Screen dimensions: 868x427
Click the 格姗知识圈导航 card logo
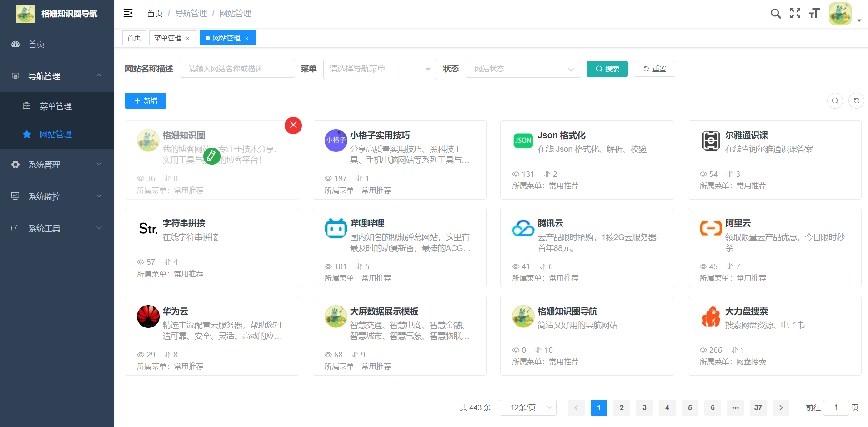tap(523, 316)
